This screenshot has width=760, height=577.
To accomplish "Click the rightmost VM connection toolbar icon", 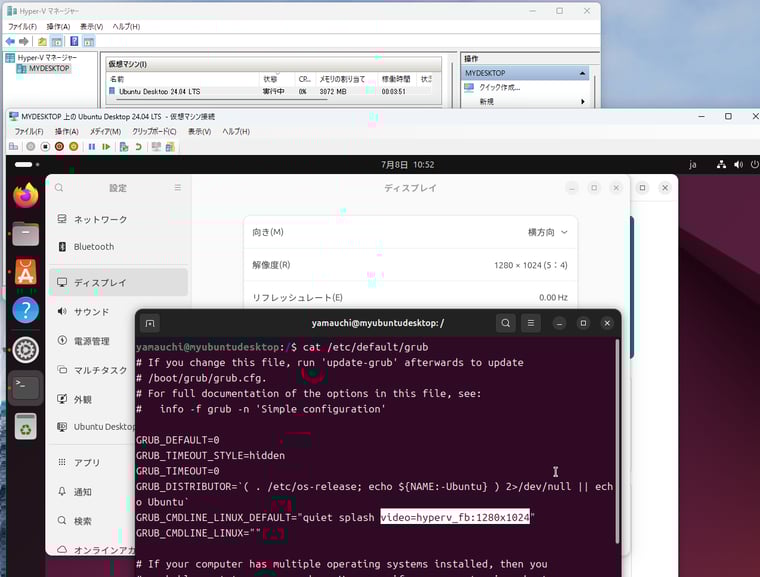I will pyautogui.click(x=170, y=146).
